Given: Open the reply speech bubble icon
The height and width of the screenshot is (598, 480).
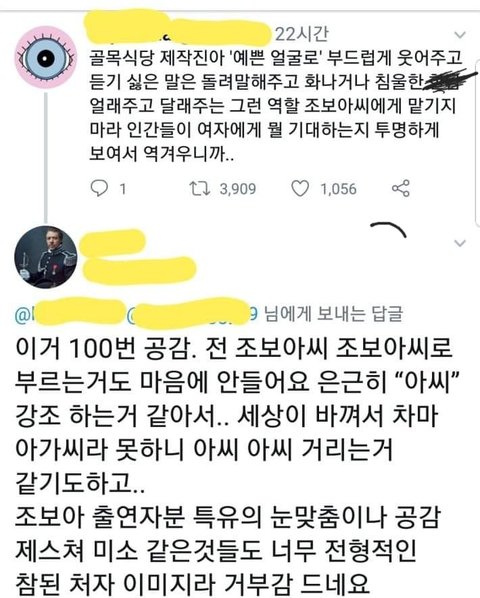Looking at the screenshot, I should [x=99, y=188].
